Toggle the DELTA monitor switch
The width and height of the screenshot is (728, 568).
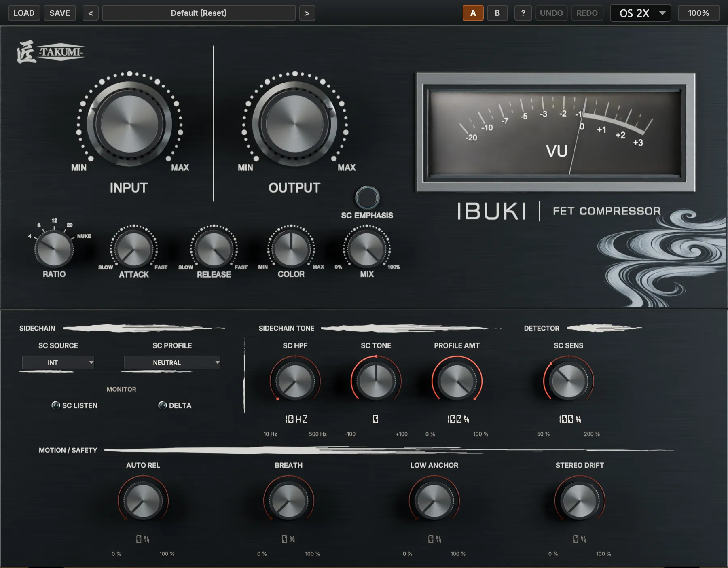163,405
